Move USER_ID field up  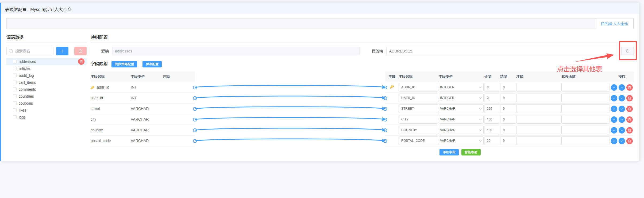tap(614, 98)
